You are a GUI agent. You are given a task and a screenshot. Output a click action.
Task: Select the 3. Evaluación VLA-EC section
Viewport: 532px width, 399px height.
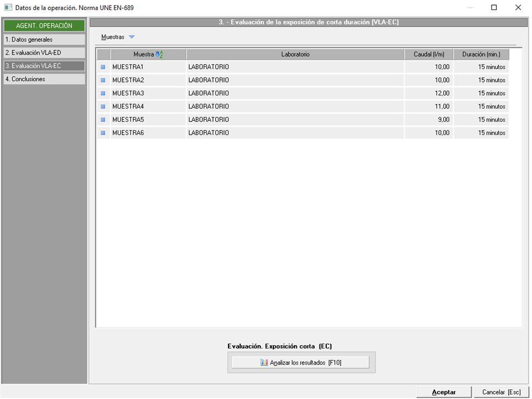point(44,66)
